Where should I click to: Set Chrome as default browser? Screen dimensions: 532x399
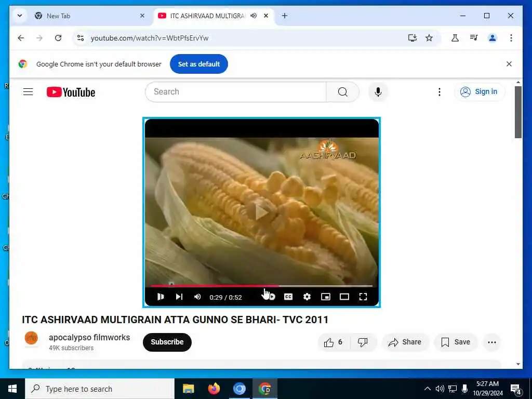tap(199, 64)
